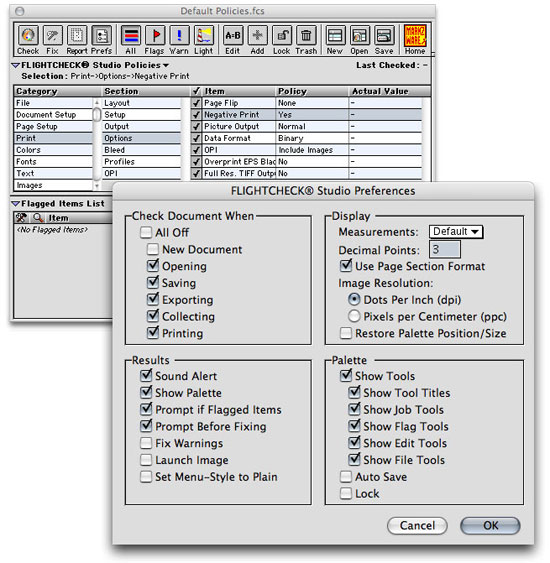550x563 pixels.
Task: Click the window close button of Default Policies.fcs
Action: click(x=20, y=11)
